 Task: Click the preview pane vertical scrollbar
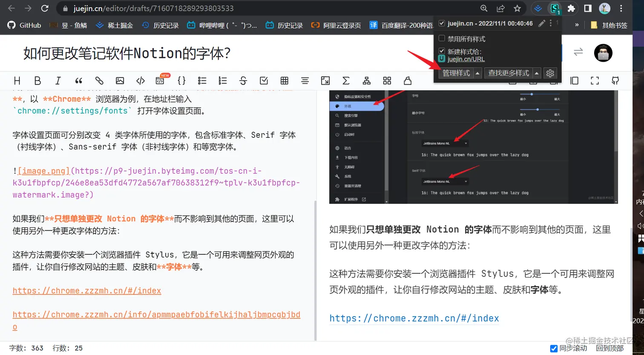coord(631,275)
